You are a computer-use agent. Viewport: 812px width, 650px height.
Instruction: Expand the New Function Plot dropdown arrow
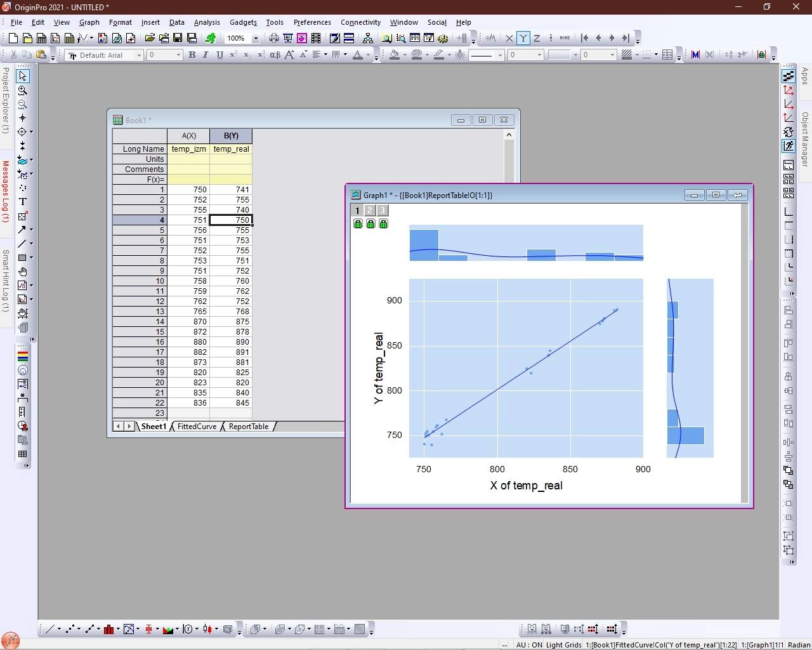click(x=92, y=38)
